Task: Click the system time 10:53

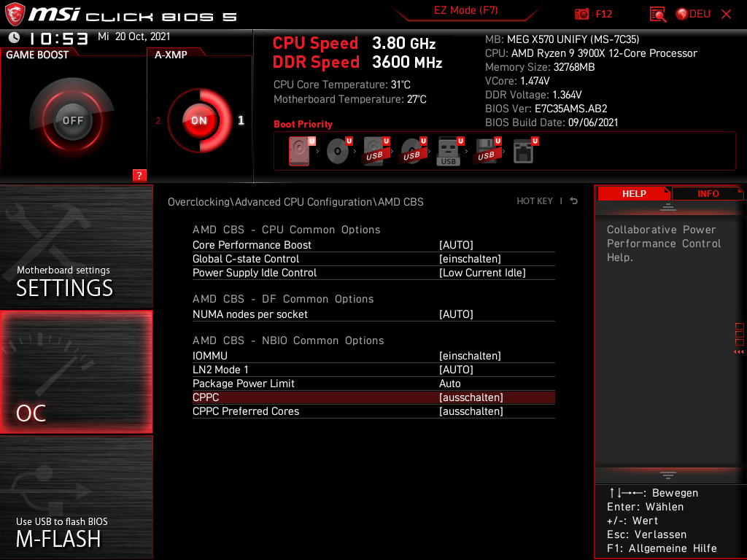Action: click(x=58, y=38)
